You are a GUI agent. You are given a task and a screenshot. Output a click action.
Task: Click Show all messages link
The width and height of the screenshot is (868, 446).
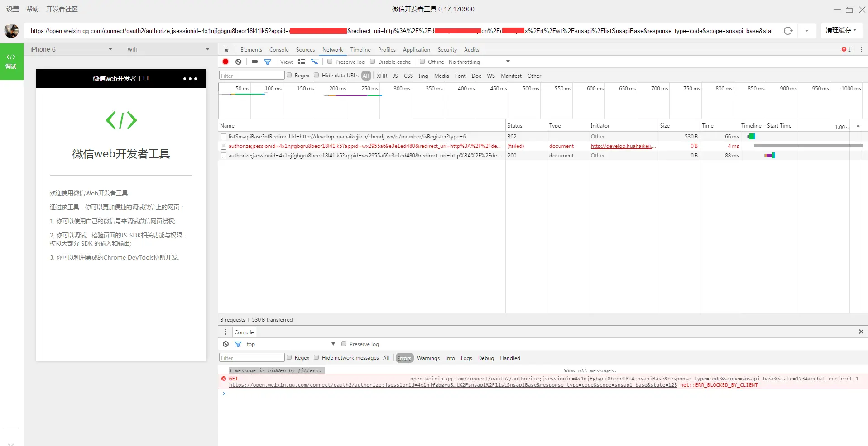pyautogui.click(x=590, y=370)
